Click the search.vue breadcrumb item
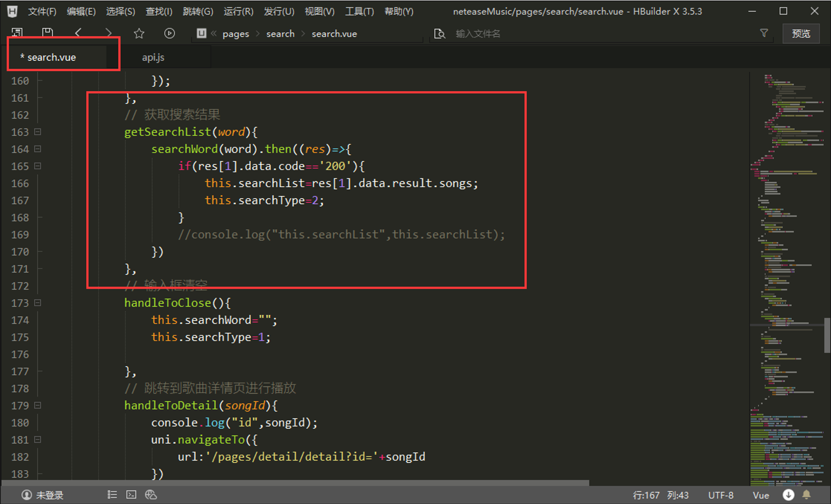Viewport: 831px width, 504px height. point(334,34)
